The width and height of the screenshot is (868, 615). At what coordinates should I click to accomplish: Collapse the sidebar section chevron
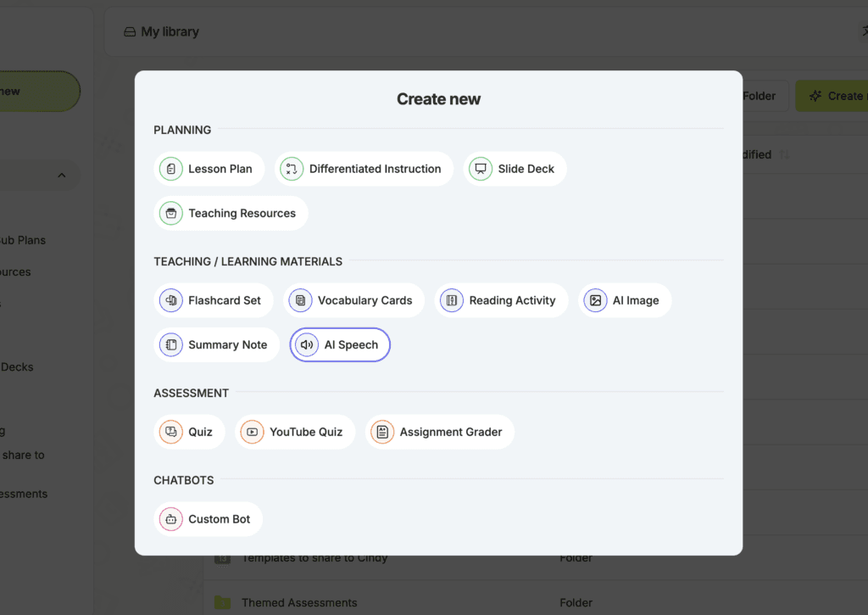coord(62,175)
